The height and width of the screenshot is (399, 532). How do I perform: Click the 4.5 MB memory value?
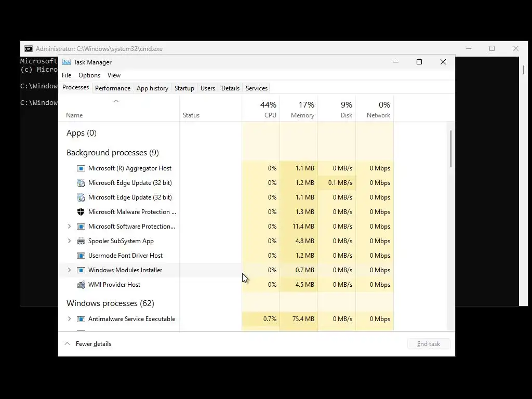304,285
